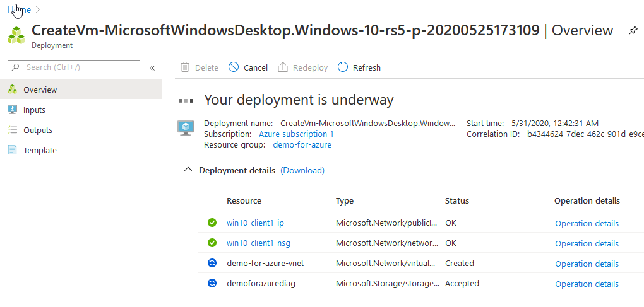Click the progress dots deployment indicator

[186, 100]
